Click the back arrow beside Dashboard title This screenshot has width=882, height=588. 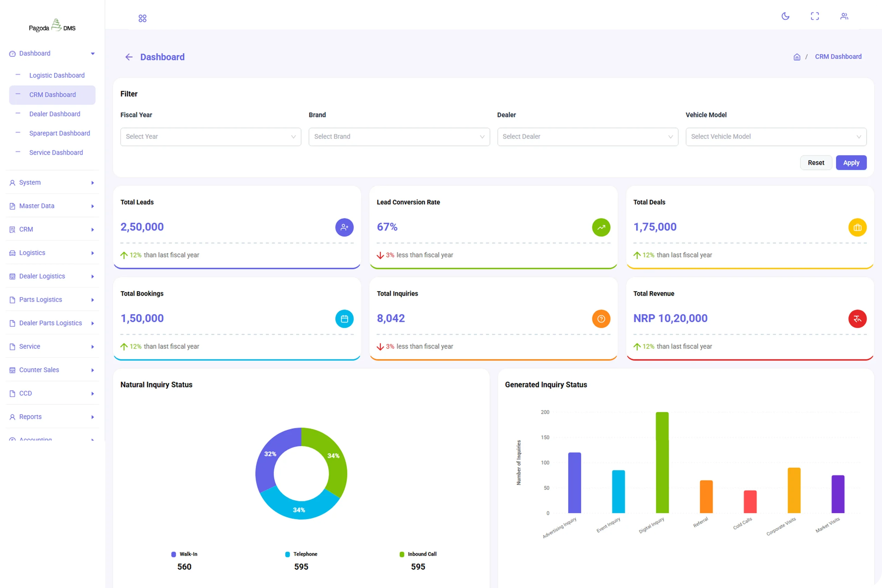(x=129, y=57)
